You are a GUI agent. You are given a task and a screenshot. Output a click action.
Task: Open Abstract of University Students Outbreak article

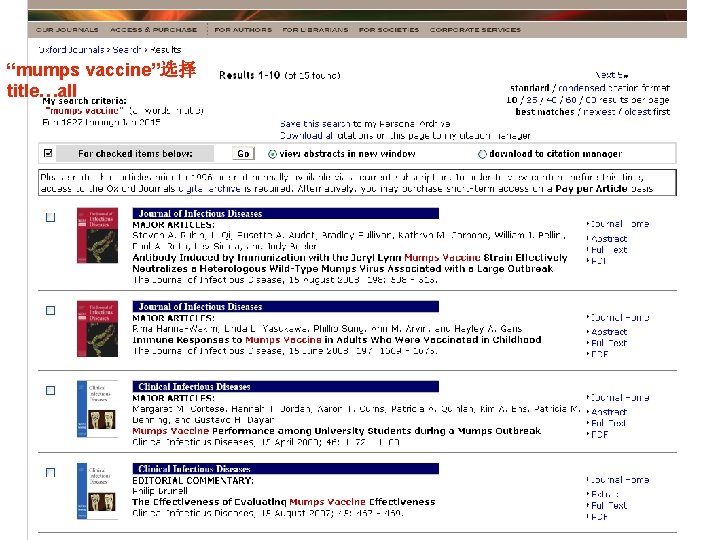coord(609,412)
